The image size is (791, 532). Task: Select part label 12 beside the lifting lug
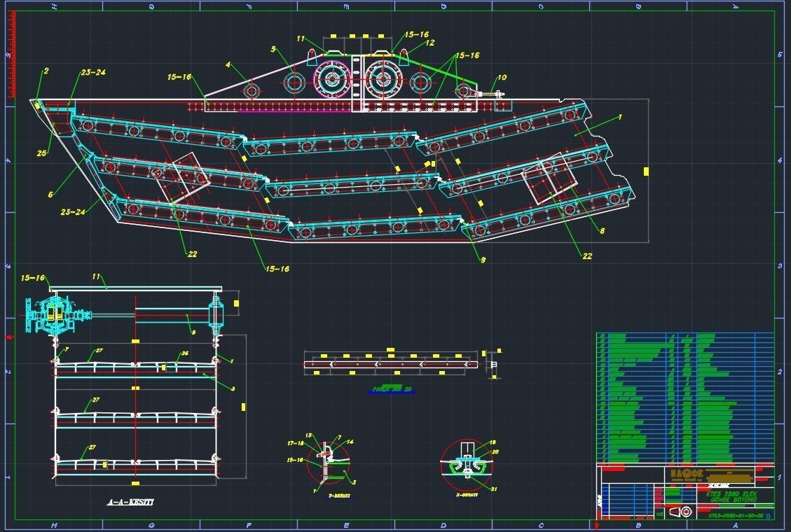[429, 43]
